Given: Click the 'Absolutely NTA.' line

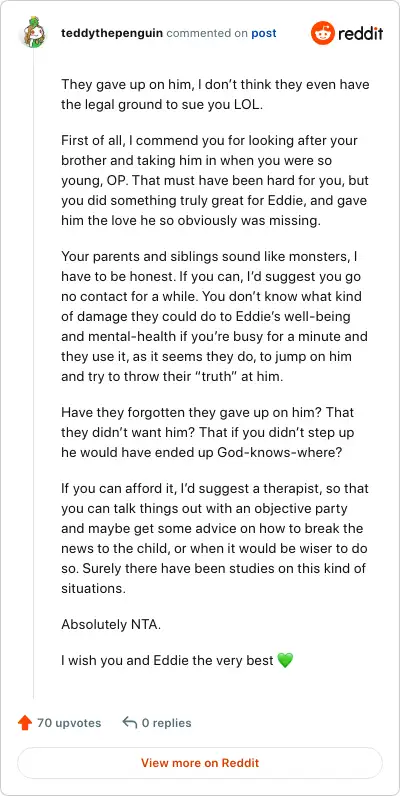Looking at the screenshot, I should pos(111,625).
